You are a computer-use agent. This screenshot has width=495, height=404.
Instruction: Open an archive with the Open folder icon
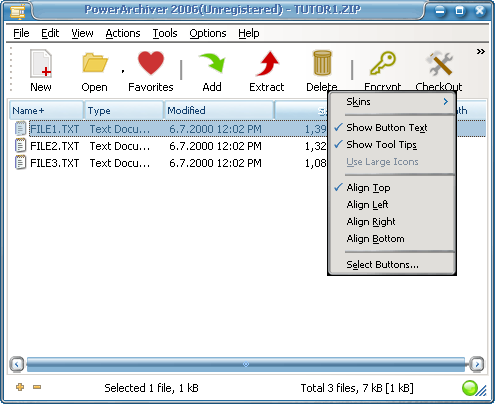tap(95, 63)
